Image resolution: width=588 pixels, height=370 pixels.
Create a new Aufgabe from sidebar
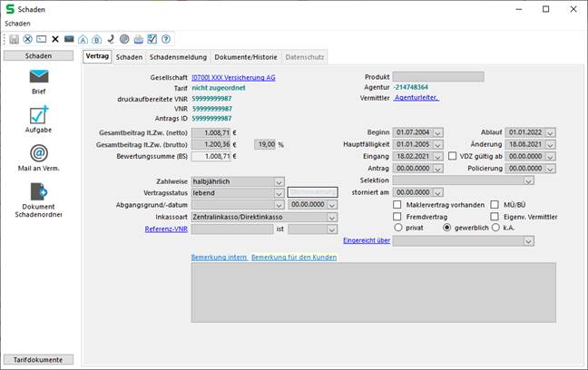pos(38,115)
